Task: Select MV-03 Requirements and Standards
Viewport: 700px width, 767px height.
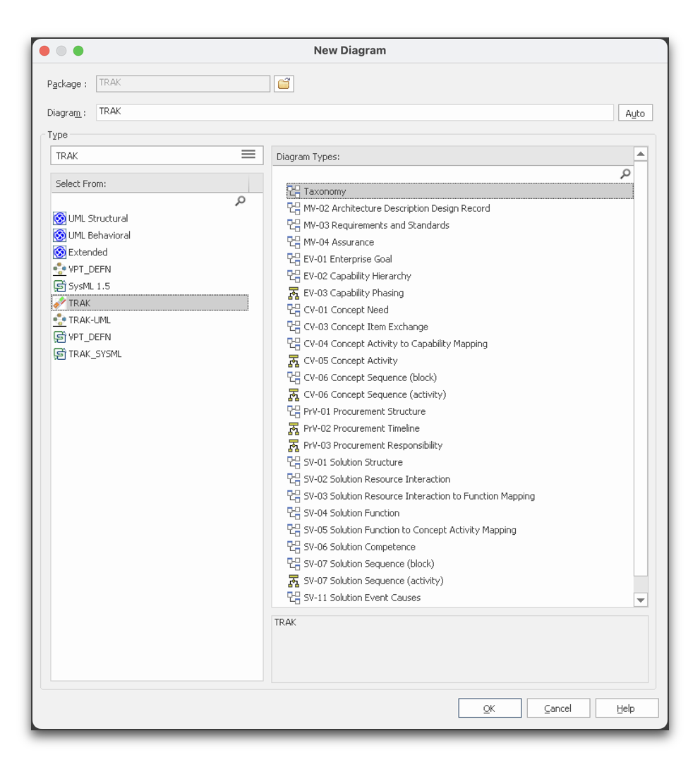Action: 376,226
